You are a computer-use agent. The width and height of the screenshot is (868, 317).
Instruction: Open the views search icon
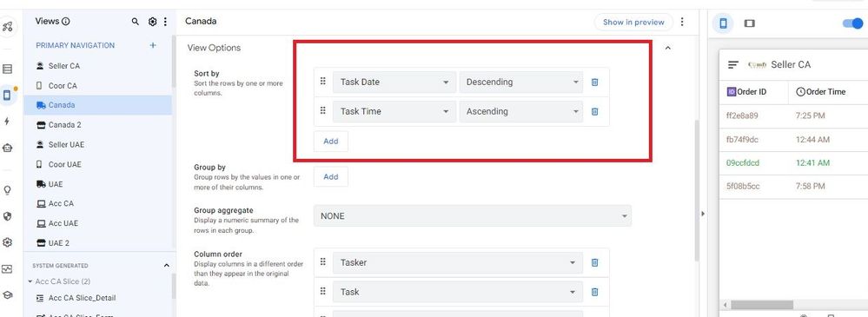(x=135, y=22)
